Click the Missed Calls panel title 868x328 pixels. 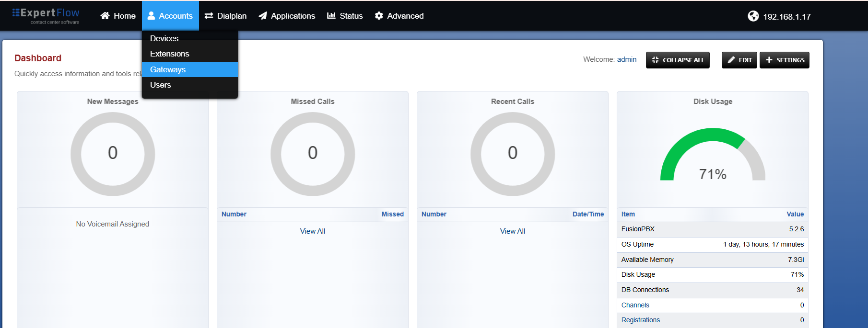[x=313, y=102]
